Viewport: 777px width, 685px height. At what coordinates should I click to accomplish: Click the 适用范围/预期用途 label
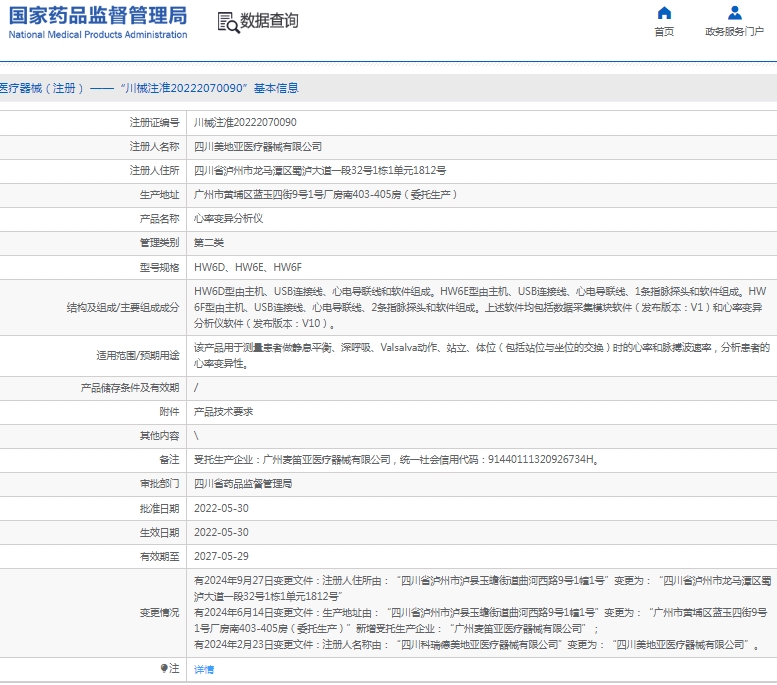[x=138, y=355]
